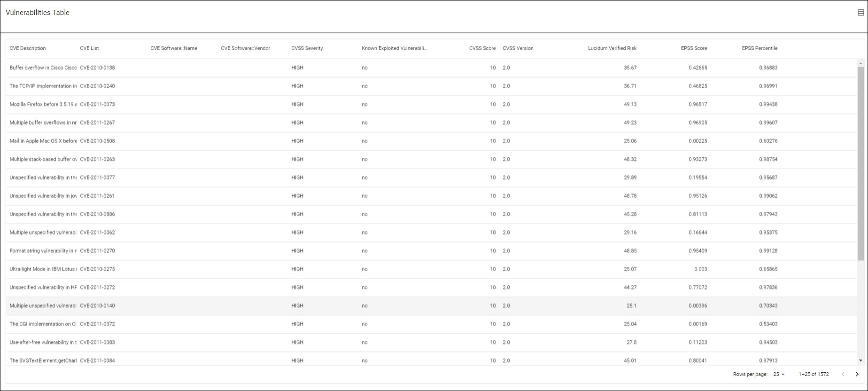Sort by CVSS Version column header
Screen dimensions: 868x391
pos(518,48)
